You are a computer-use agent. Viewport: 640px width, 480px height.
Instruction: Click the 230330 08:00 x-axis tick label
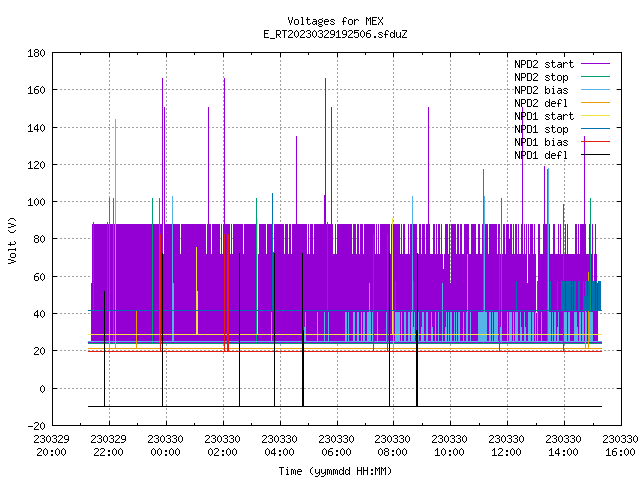point(392,446)
